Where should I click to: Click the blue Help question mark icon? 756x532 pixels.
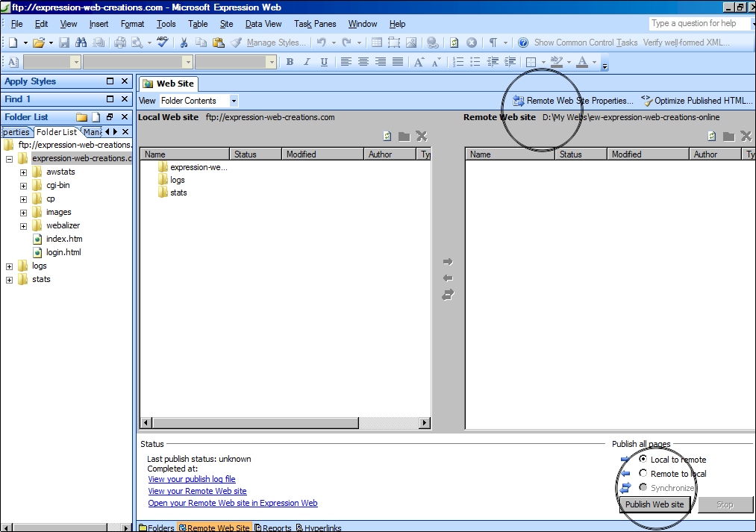(523, 43)
